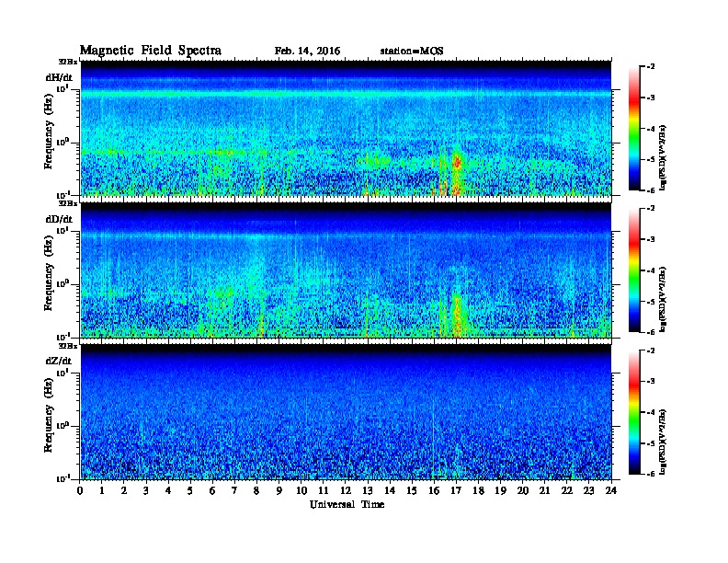Click hour 9 on the time axis
Image resolution: width=728 pixels, height=563 pixels.
(279, 490)
